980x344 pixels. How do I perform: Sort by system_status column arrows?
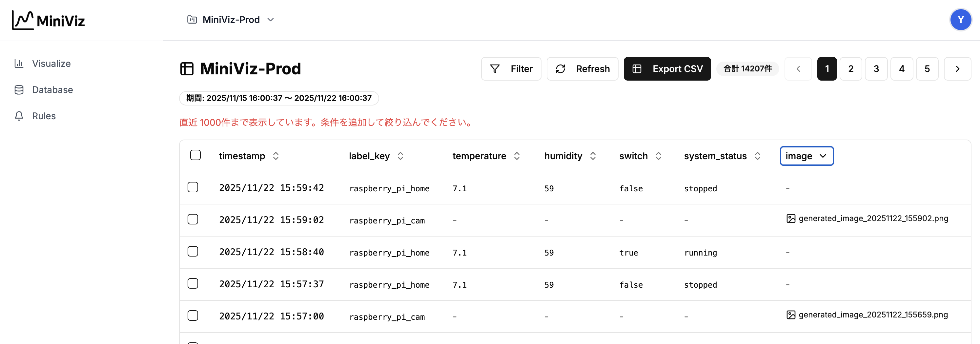pos(757,156)
